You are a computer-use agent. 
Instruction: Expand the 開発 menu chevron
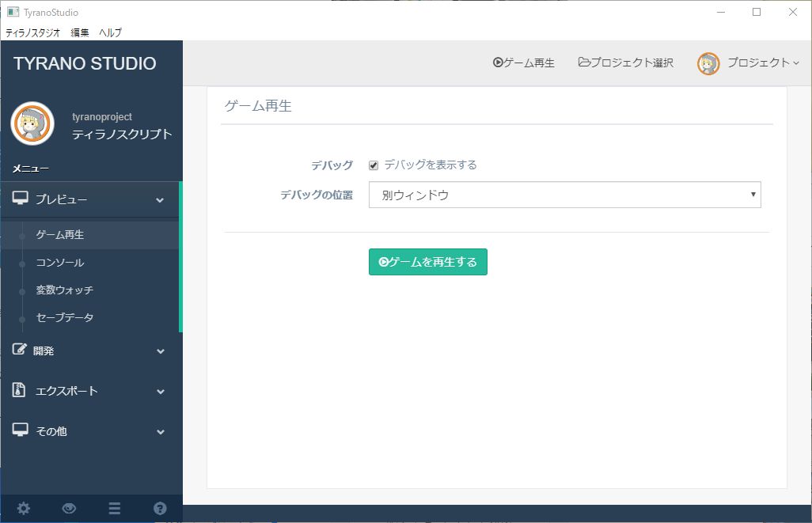tap(161, 351)
